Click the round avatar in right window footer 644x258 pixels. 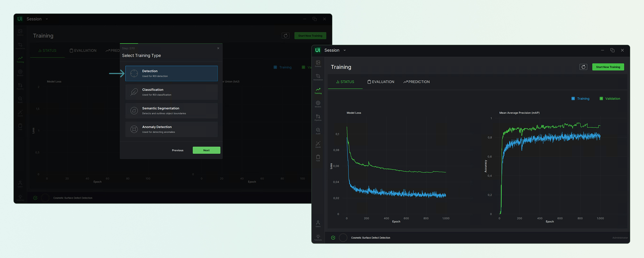coord(343,238)
